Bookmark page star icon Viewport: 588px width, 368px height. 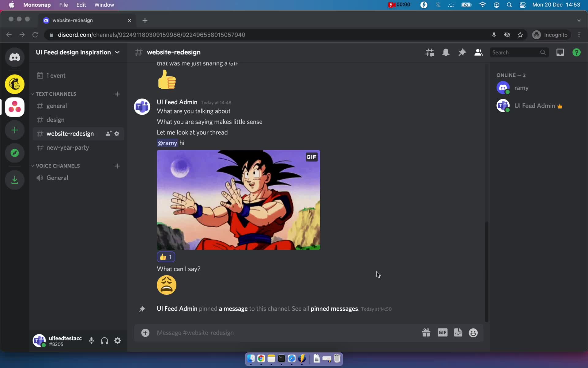click(520, 35)
